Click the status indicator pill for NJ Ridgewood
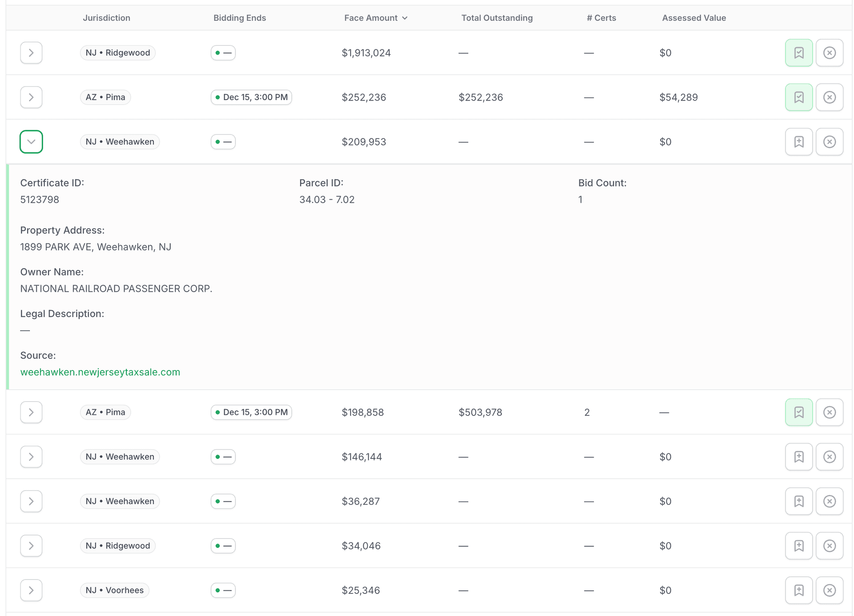 223,52
